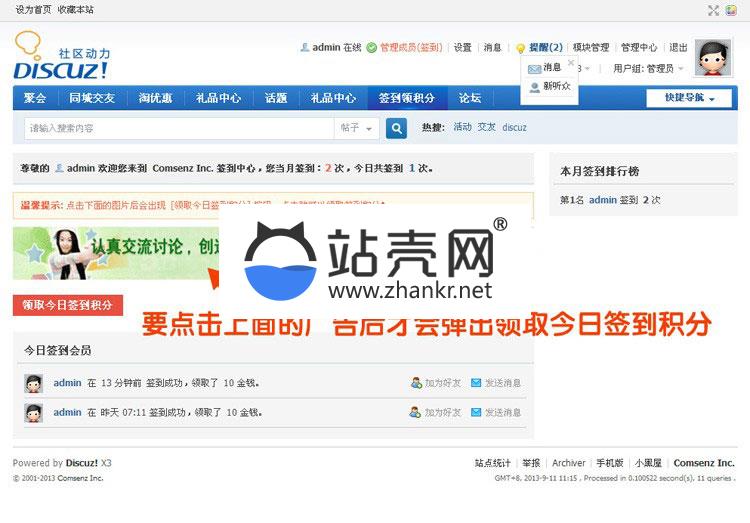Click admin in the 本月签到排行榜 ranking
This screenshot has width=750, height=523.
(603, 200)
